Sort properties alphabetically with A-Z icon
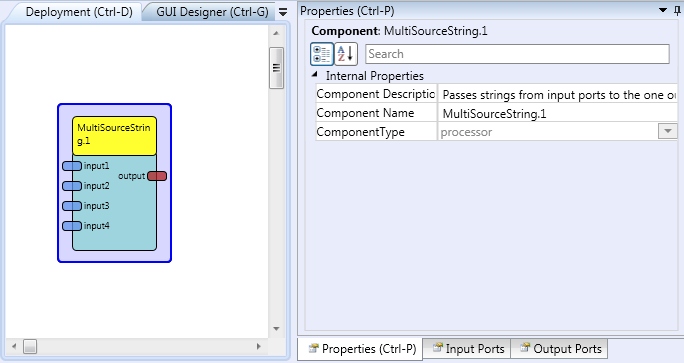 (346, 54)
